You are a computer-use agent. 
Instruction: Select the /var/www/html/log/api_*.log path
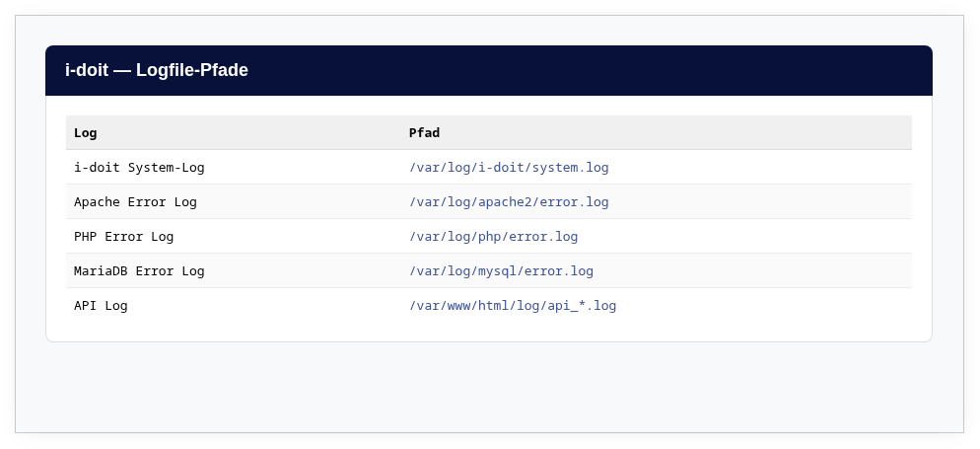tap(513, 306)
